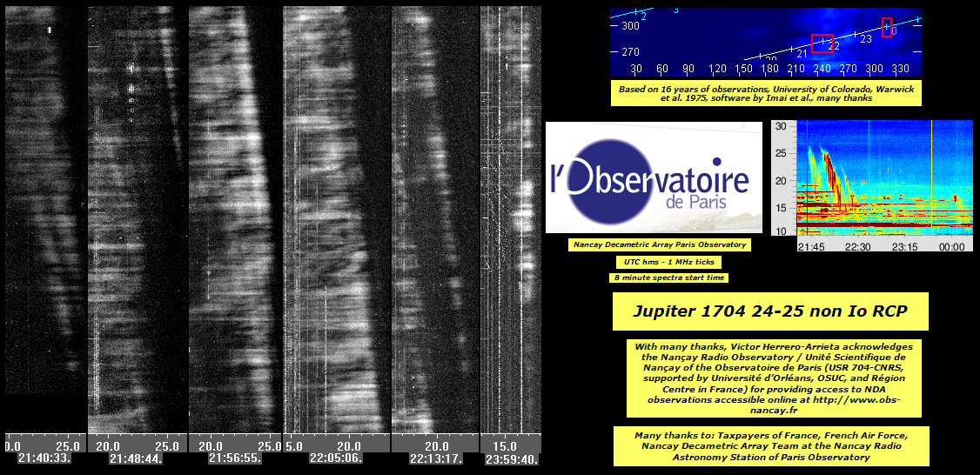Click the 16 years of observations credit note

(766, 94)
